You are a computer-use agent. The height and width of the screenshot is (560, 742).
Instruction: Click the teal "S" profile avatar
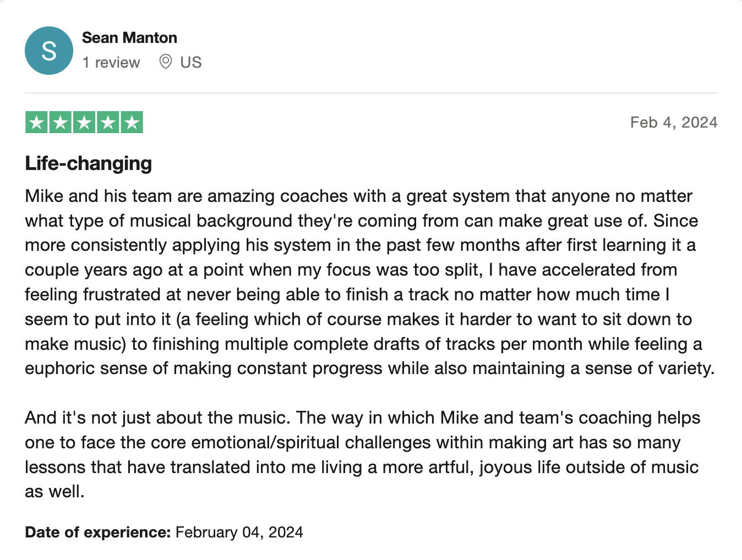(49, 51)
